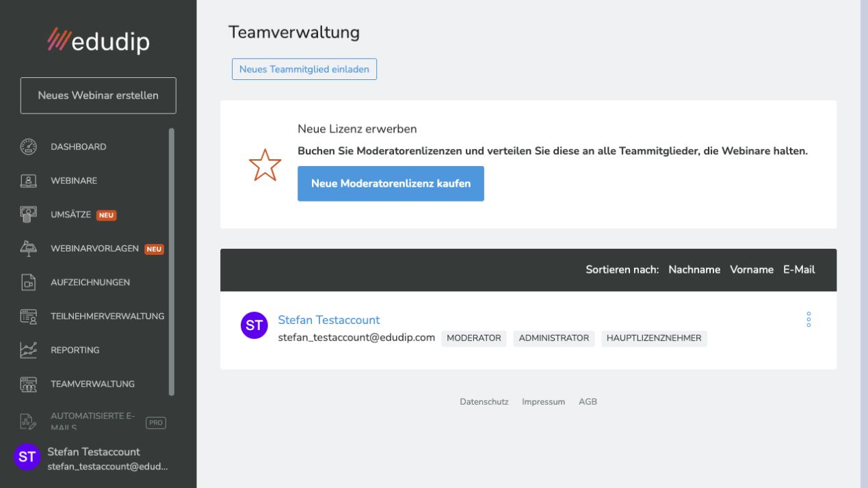Open three-dot menu for Stefan Testaccount
Viewport: 868px width, 488px height.
click(808, 320)
